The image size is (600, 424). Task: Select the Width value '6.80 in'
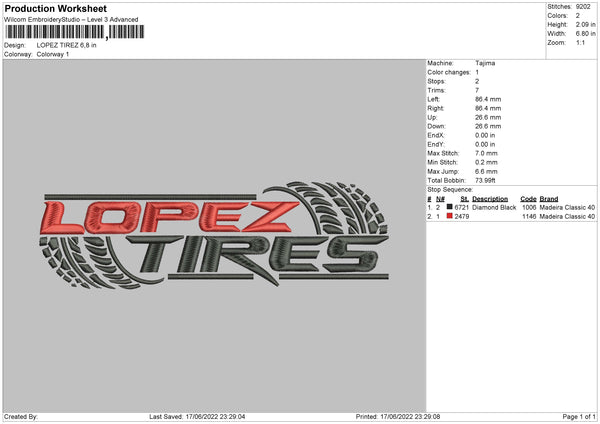click(x=585, y=34)
